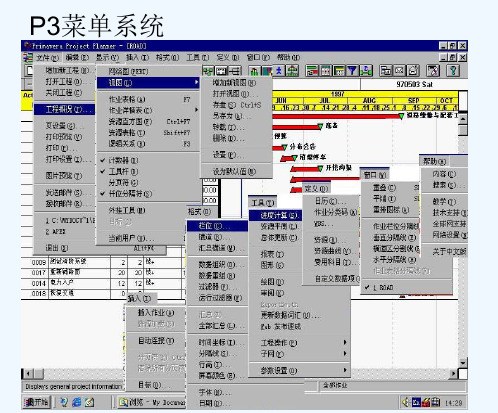Click the schedule calculation toolbar icon
This screenshot has height=413, width=498.
366,71
